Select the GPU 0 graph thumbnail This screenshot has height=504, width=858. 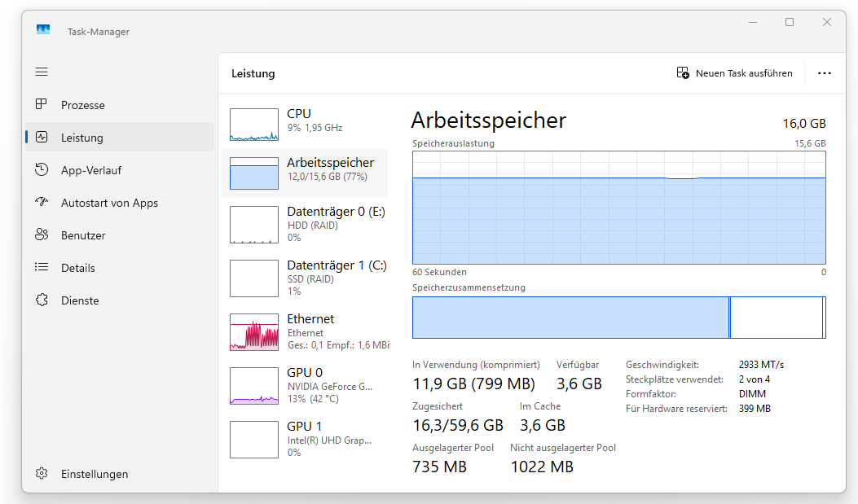(x=254, y=386)
